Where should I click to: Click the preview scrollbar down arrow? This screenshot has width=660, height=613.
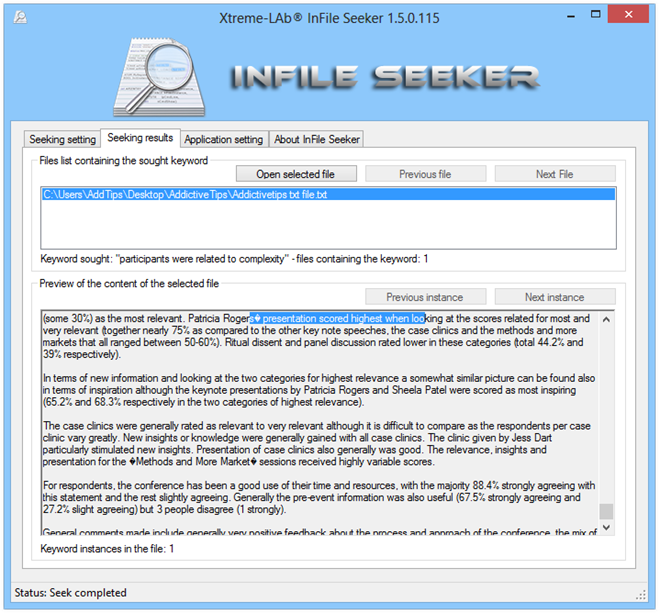[606, 527]
